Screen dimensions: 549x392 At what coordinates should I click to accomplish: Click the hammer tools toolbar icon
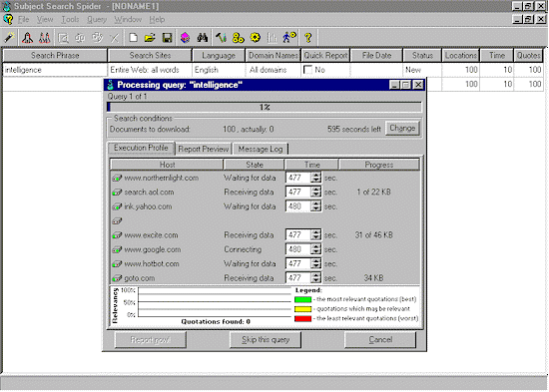click(221, 38)
